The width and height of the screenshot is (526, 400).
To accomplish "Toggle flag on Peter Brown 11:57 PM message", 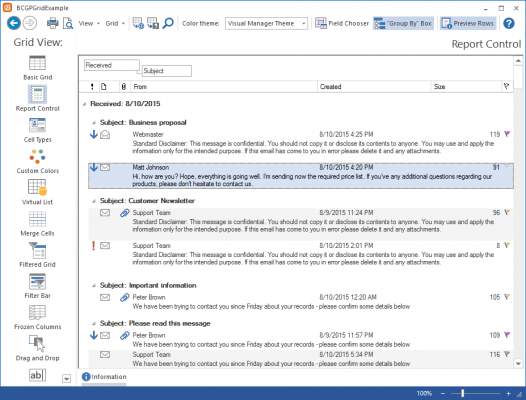I will pos(507,335).
